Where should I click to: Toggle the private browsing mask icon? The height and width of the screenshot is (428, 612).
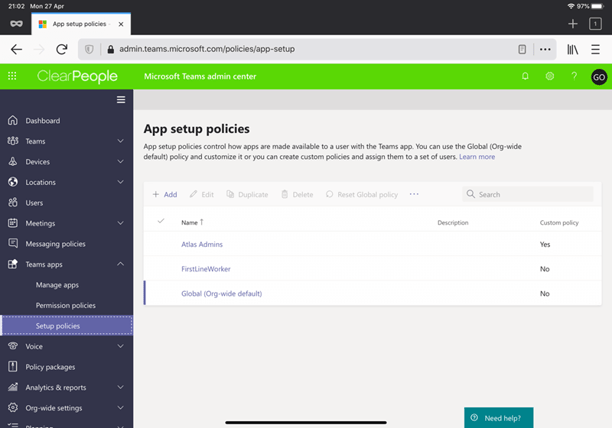16,24
